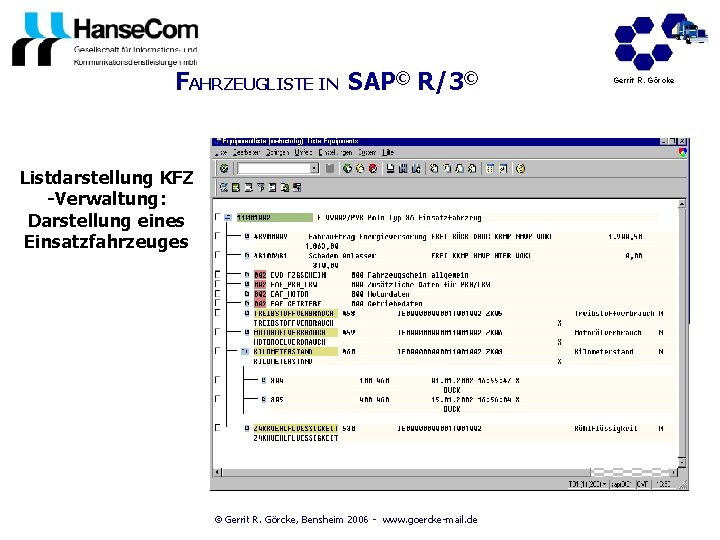Open the Hilfe menu
This screenshot has height=540, width=720.
388,152
